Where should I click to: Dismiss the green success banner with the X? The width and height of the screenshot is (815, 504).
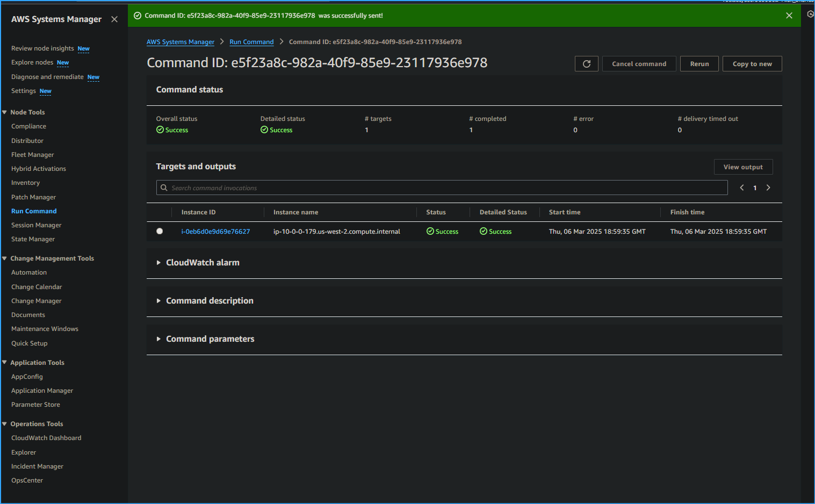coord(789,15)
